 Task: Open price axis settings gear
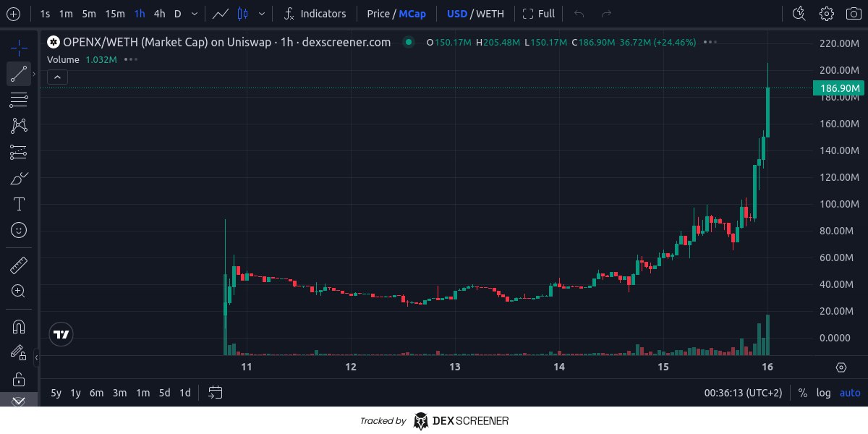[x=841, y=367]
